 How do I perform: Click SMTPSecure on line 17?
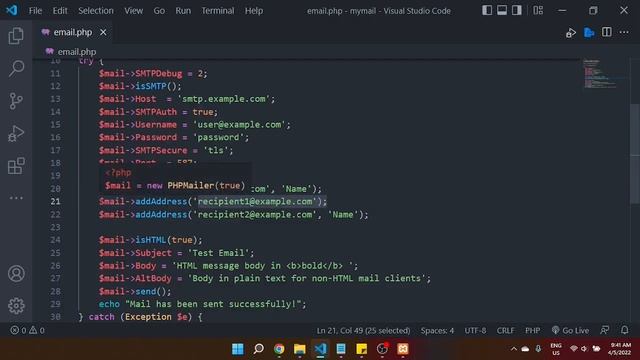[x=161, y=150]
